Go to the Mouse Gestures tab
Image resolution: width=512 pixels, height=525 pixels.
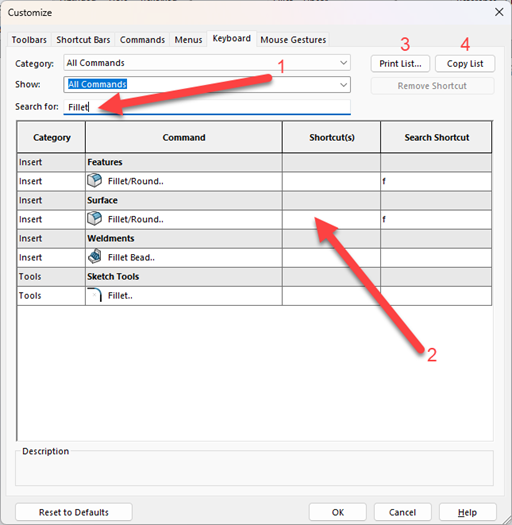[x=293, y=40]
